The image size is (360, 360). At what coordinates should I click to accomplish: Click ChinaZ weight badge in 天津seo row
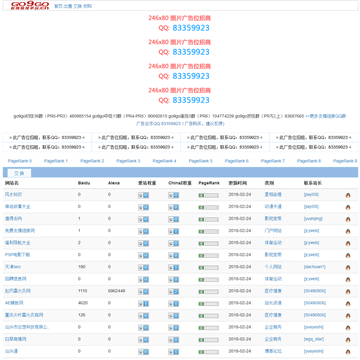coord(173,267)
